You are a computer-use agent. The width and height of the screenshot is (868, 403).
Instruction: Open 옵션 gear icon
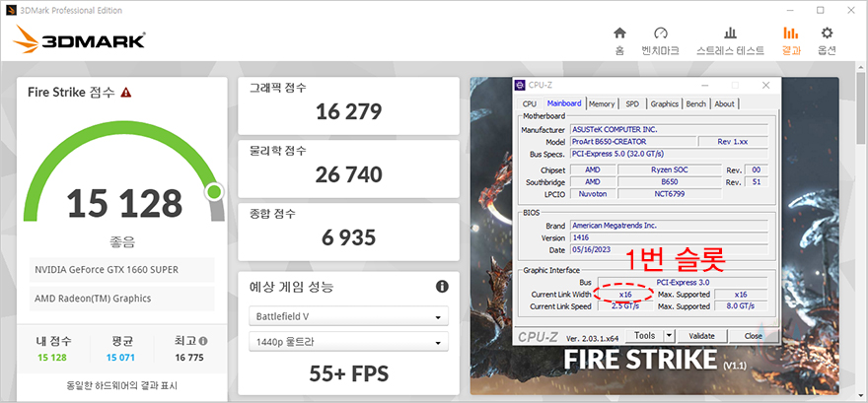827,34
